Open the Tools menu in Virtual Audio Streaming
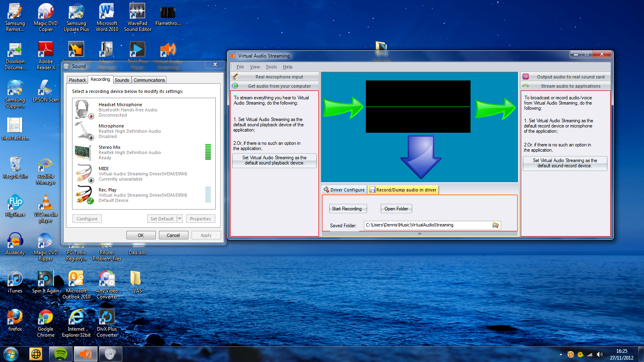Image resolution: width=644 pixels, height=362 pixels. point(271,67)
